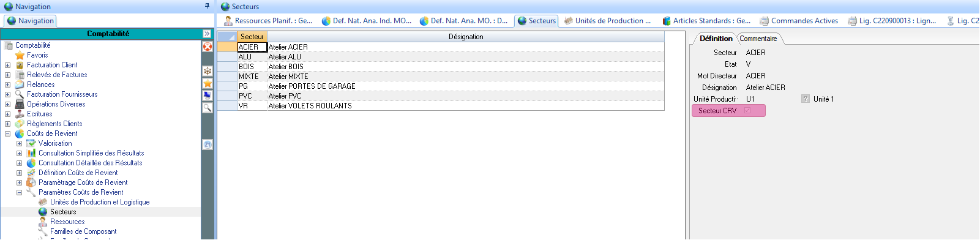Click the question mark icon beside Unité 1
The width and height of the screenshot is (980, 240).
(806, 99)
